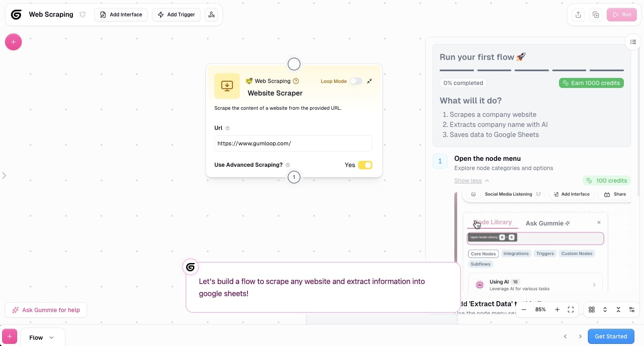Expand all nodes icon
This screenshot has width=644, height=346.
click(605, 310)
